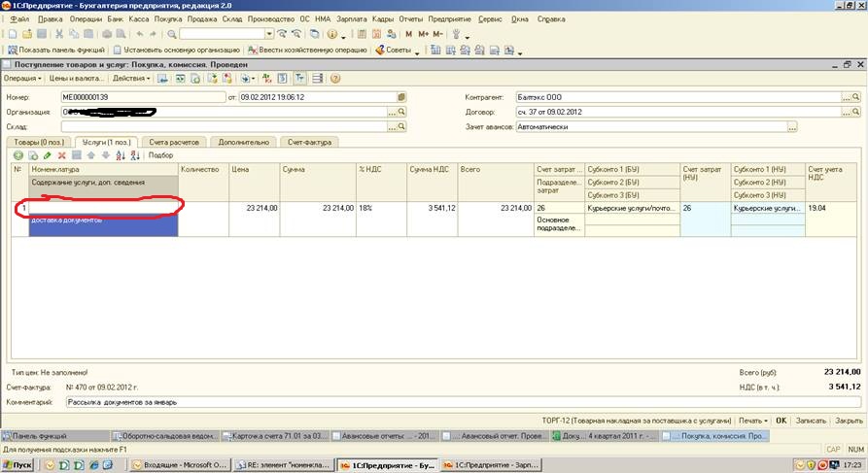
Task: Switch to the Счет-фактура tab
Action: click(x=309, y=142)
